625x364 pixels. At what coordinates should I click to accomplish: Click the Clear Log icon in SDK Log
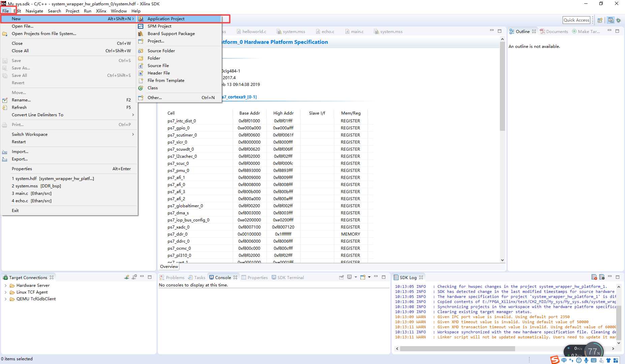click(x=594, y=277)
